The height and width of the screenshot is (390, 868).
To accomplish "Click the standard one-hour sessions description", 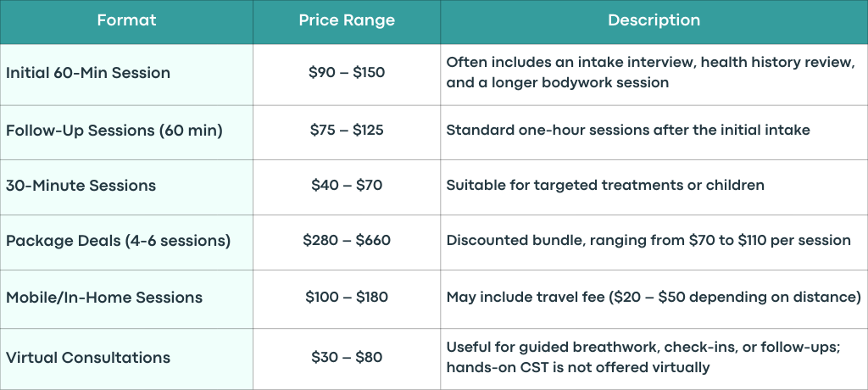I will (628, 131).
